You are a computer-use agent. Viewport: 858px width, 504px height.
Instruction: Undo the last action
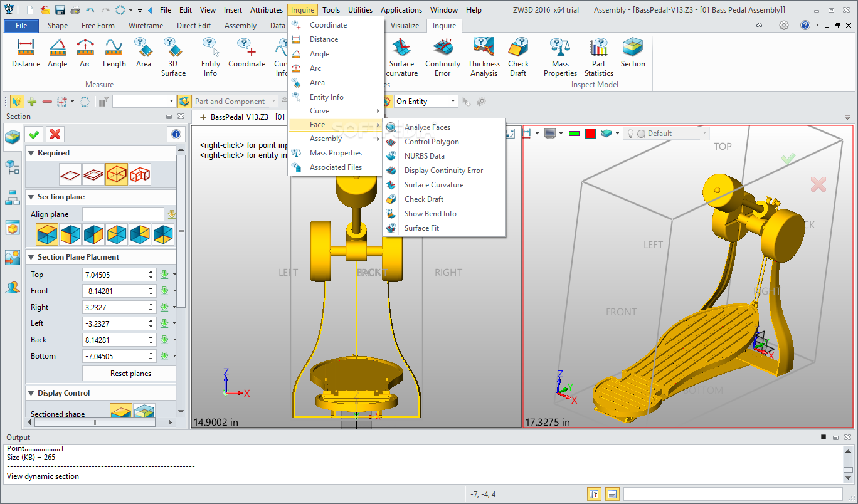coord(90,10)
